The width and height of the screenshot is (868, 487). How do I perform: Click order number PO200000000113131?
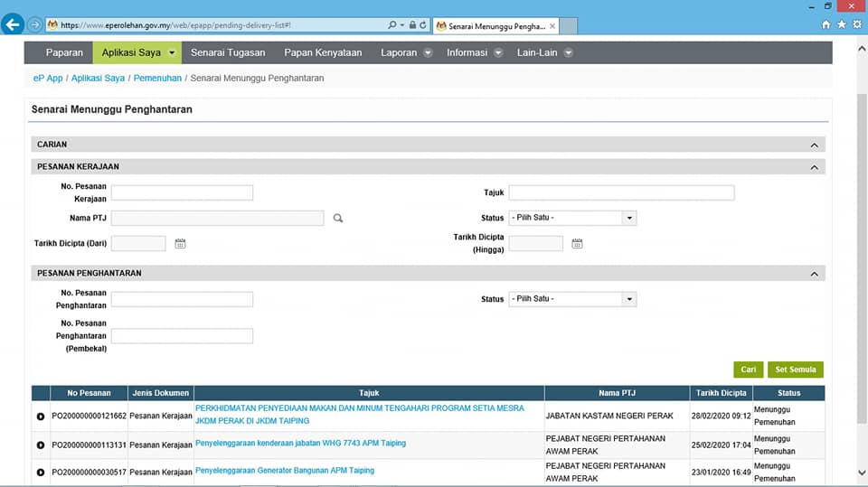click(90, 445)
